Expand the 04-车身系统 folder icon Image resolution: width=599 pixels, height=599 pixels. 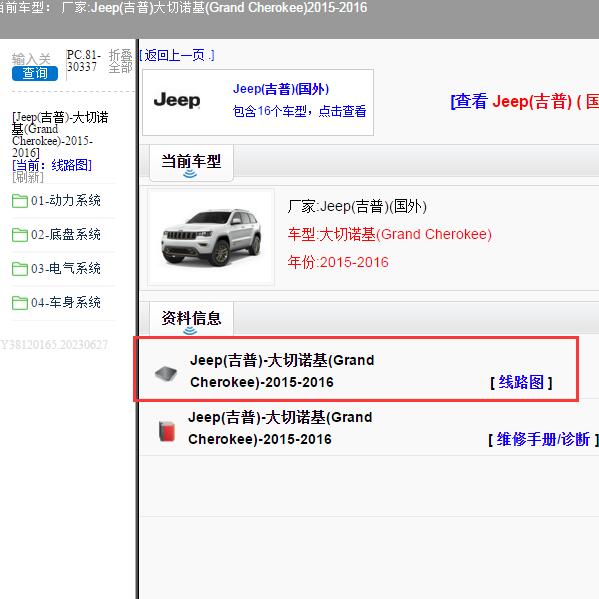tap(19, 303)
